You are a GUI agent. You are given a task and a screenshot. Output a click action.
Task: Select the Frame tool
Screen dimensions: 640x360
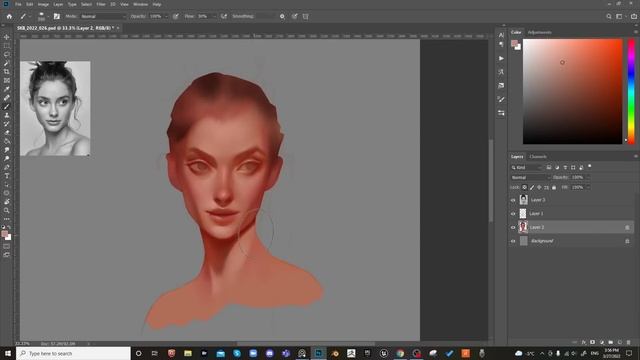pos(7,80)
